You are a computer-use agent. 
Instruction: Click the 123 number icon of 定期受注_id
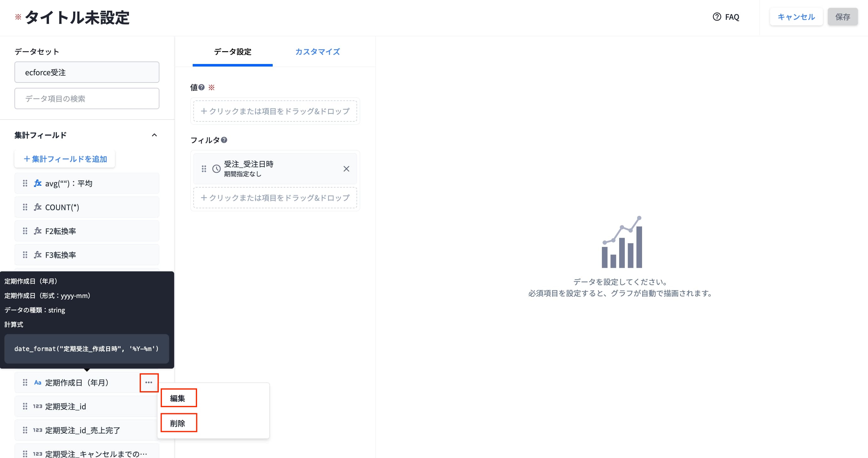pos(37,407)
